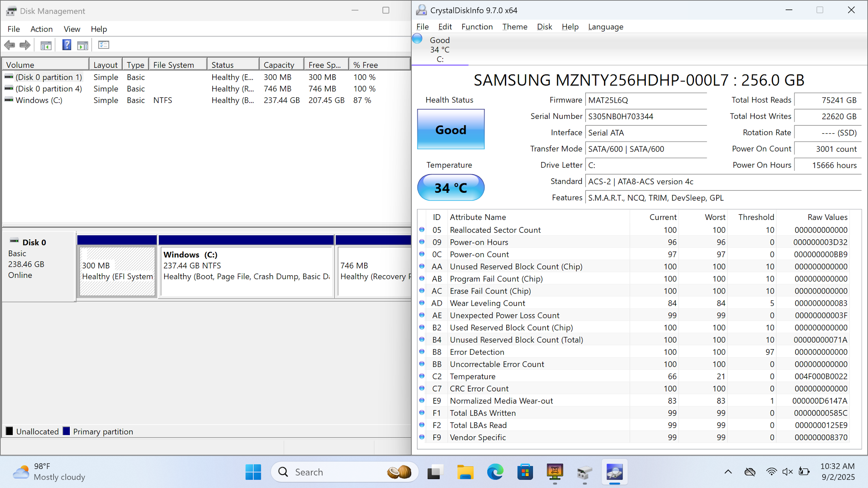This screenshot has width=868, height=488.
Task: Select the (Disk 0 partition 1) volume row
Action: (206, 77)
